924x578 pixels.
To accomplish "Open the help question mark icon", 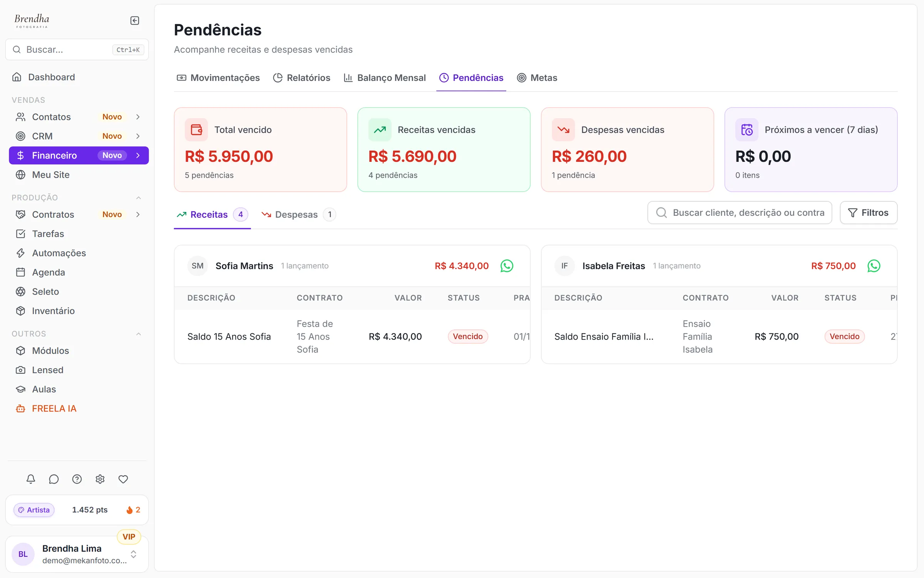I will [77, 479].
